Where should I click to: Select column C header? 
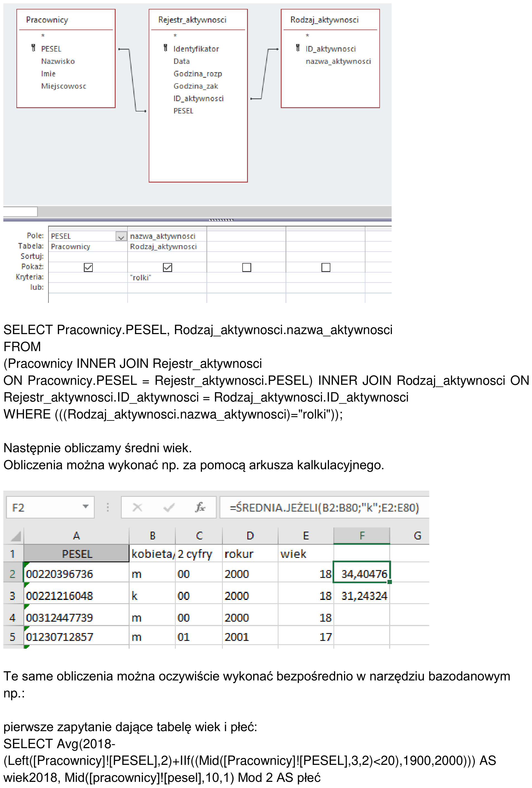[199, 536]
